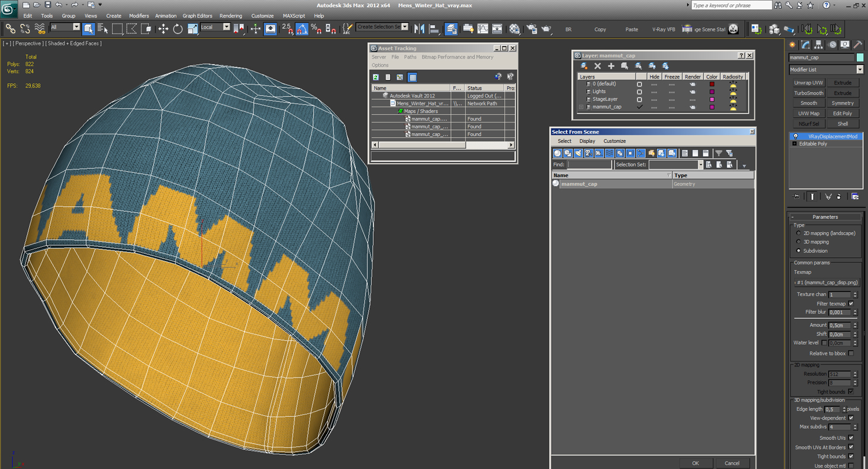
Task: Click the Unlink Selection icon
Action: point(25,28)
